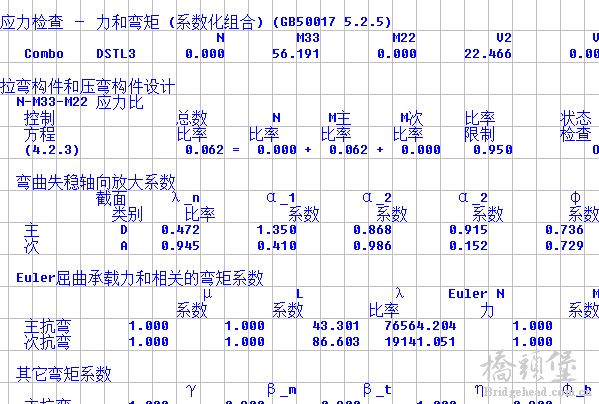Viewport: 599px width, 404px height.
Task: Select the code reference '(GB50017 5.2.5)'
Action: click(332, 22)
